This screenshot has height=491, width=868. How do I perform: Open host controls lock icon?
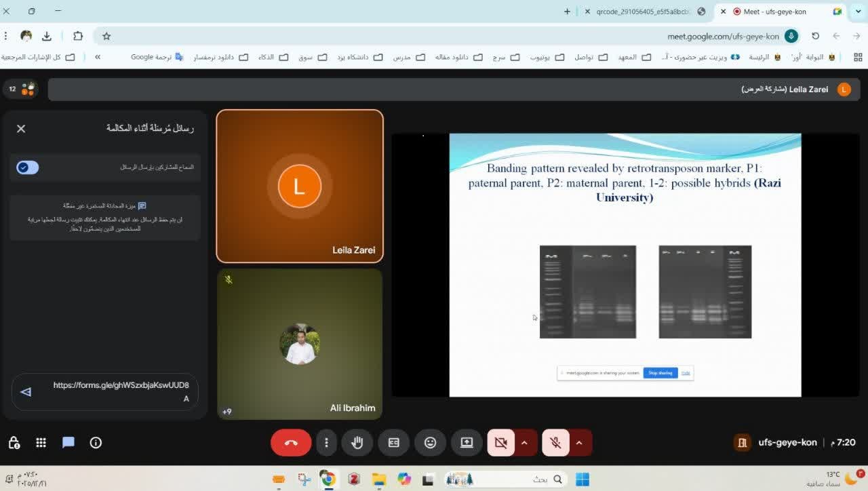click(x=14, y=443)
